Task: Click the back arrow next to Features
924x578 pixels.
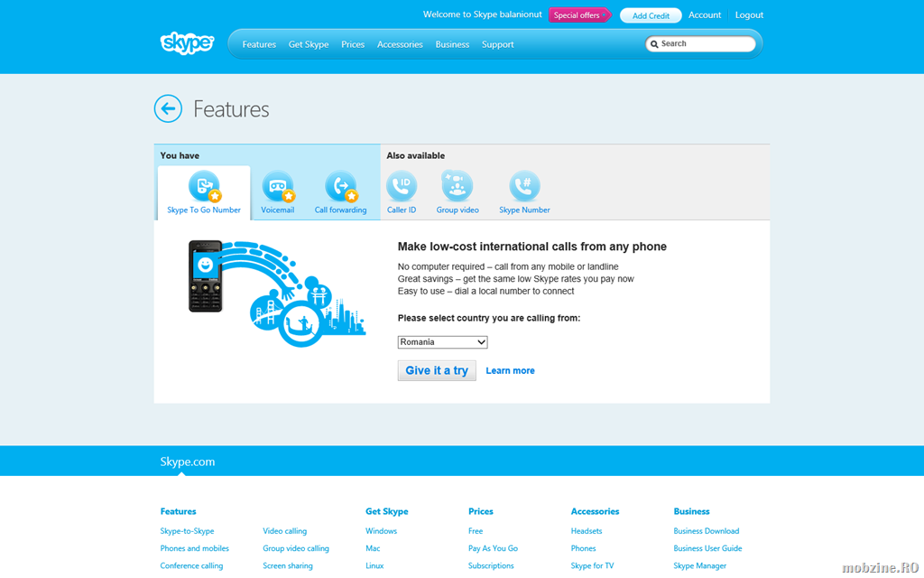Action: pyautogui.click(x=168, y=108)
